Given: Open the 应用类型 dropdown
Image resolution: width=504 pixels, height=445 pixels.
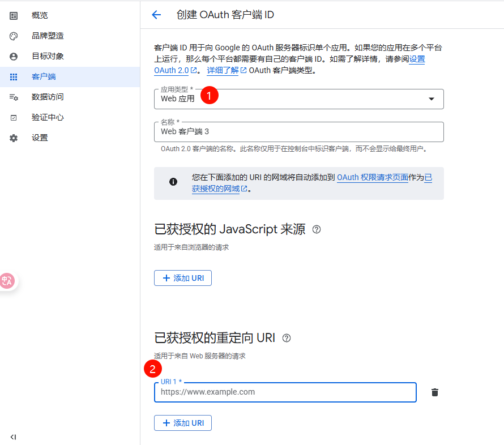Looking at the screenshot, I should (298, 99).
